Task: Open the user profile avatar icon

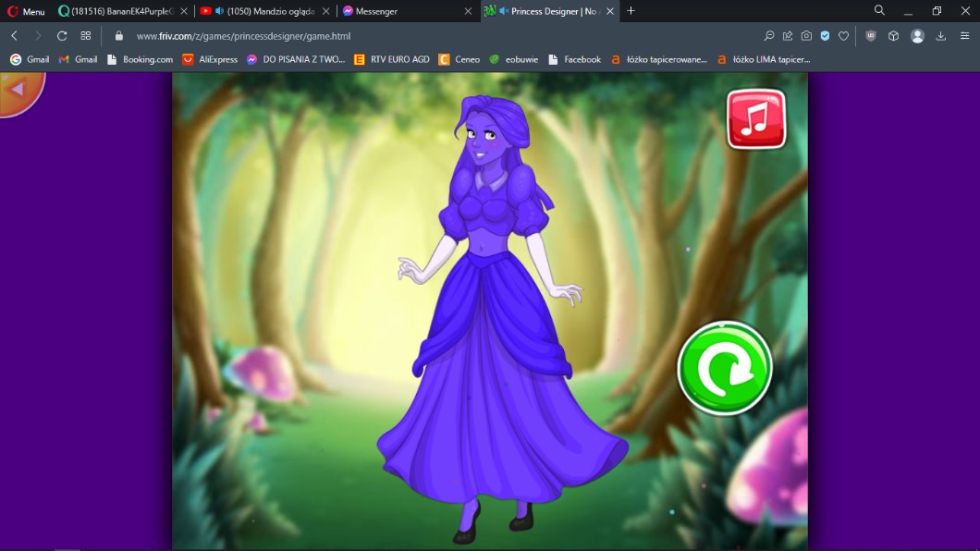Action: click(917, 36)
